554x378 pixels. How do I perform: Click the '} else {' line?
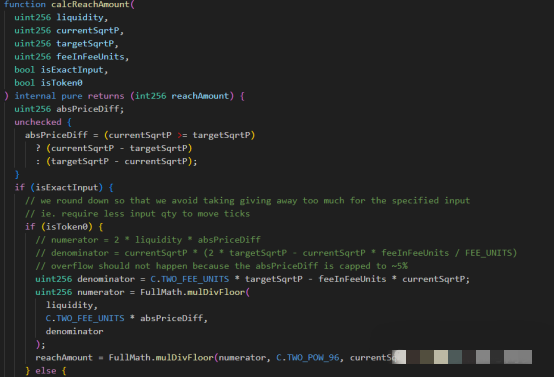point(46,370)
